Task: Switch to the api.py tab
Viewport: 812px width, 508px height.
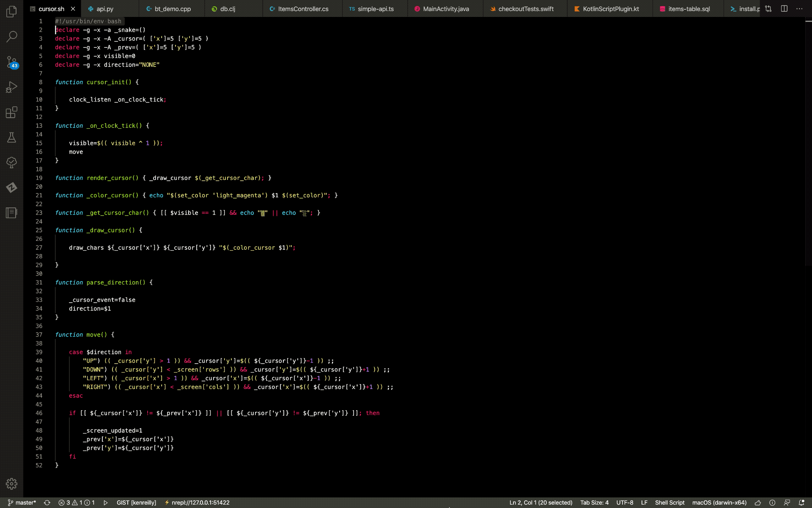Action: [104, 9]
